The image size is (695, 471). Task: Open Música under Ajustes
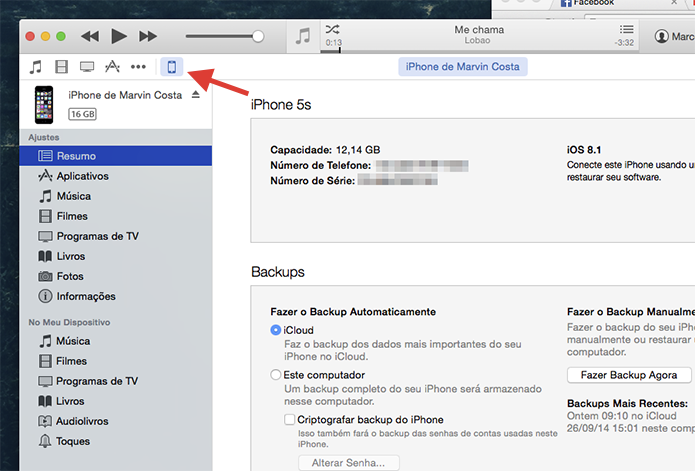coord(116,196)
